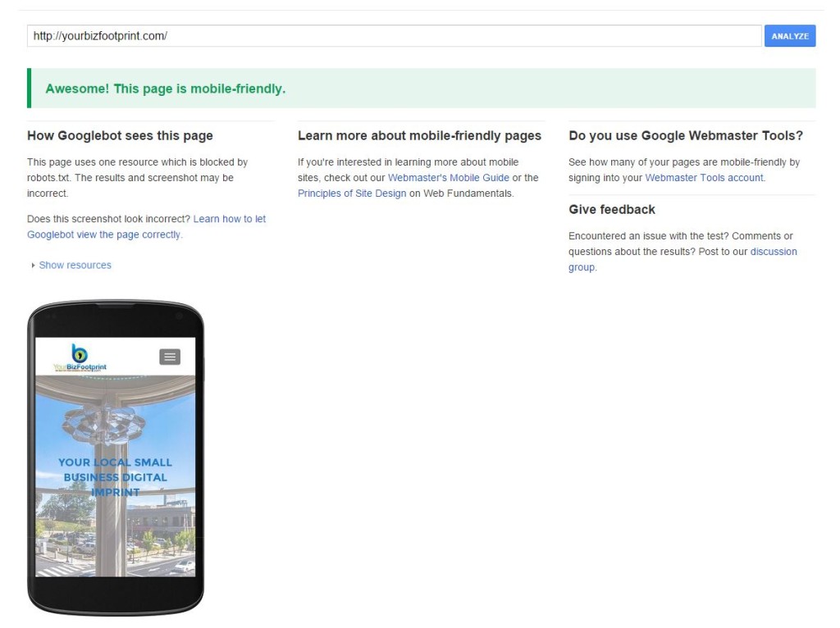Focus the URL field containing yourbizfootprint.com
840x628 pixels.
point(394,36)
